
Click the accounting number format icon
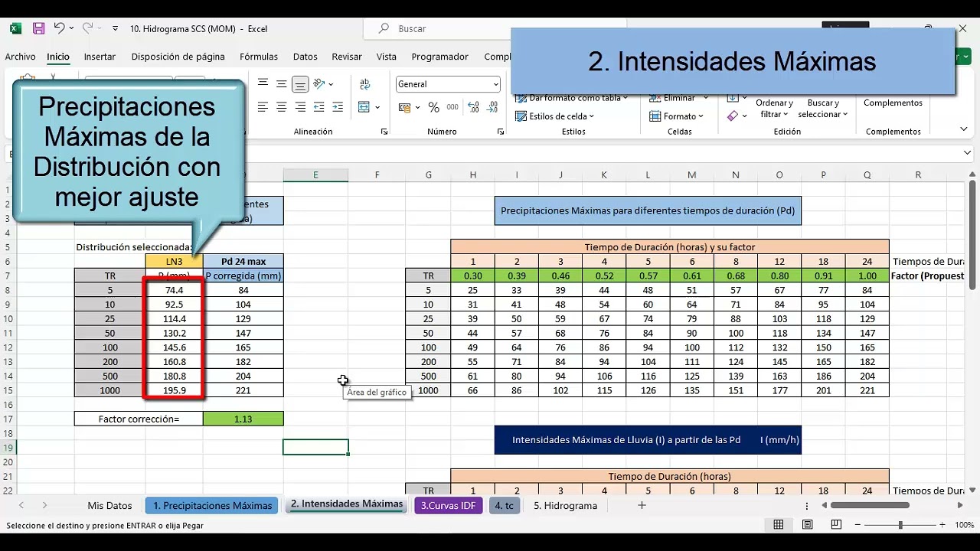click(403, 107)
